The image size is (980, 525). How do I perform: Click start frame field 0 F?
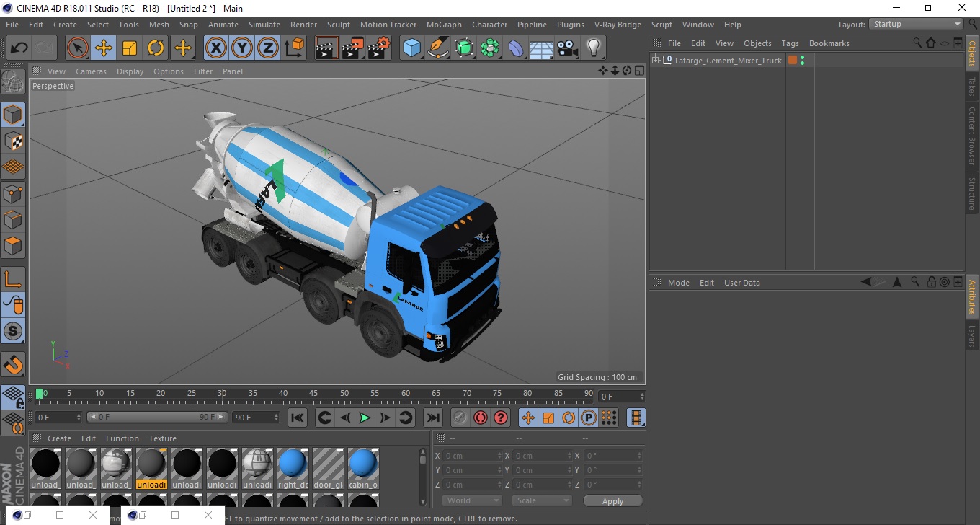point(58,418)
